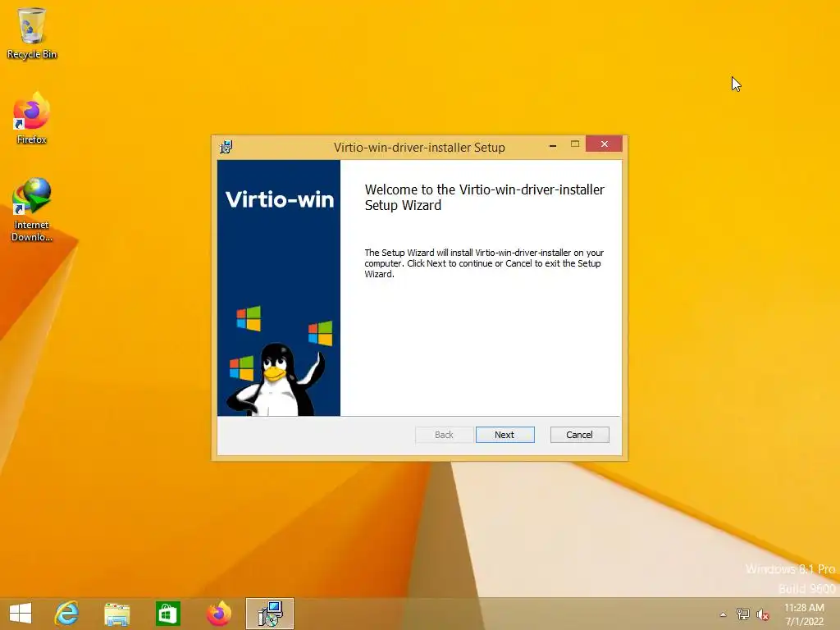Launch Internet Explorer from the taskbar

[67, 614]
